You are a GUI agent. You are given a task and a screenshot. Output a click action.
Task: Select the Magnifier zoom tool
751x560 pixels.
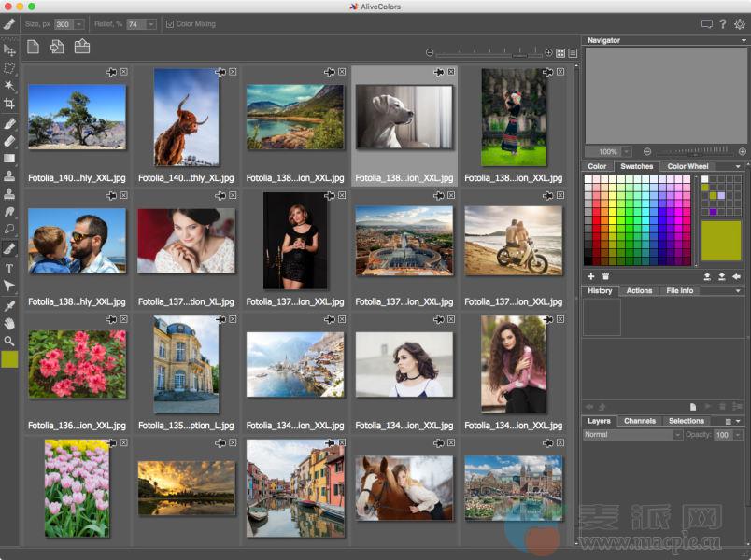(x=9, y=341)
